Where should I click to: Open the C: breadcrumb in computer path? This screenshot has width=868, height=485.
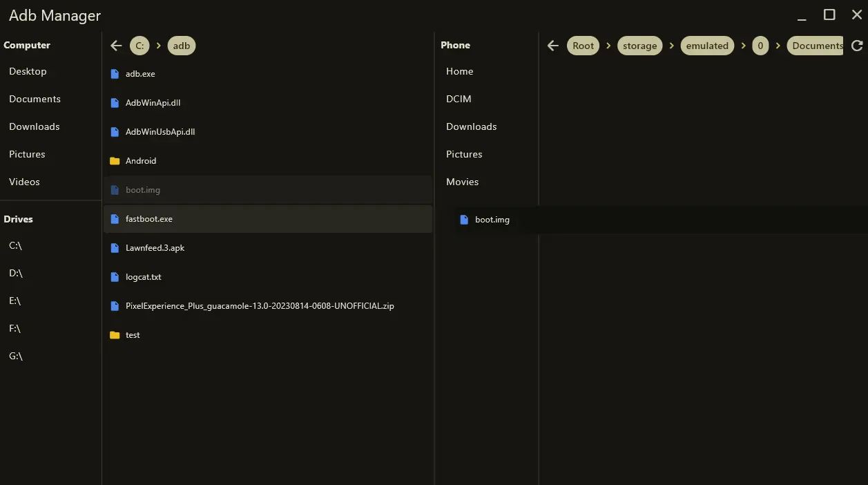[x=139, y=46]
